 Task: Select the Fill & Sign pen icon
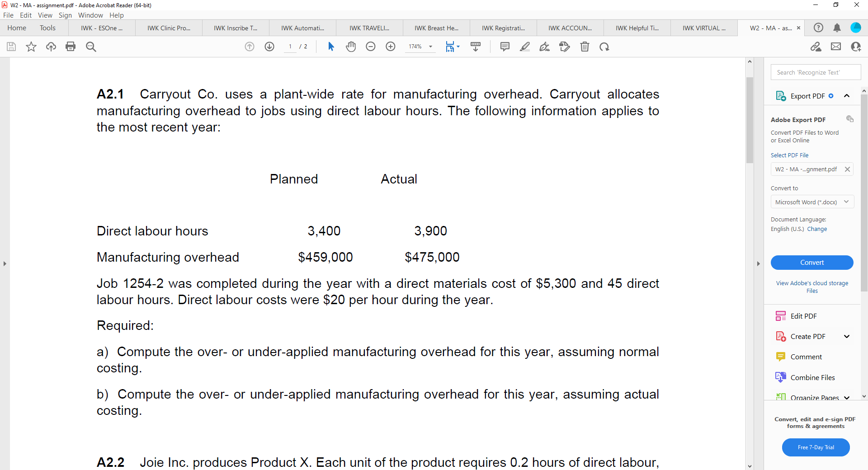pos(544,47)
